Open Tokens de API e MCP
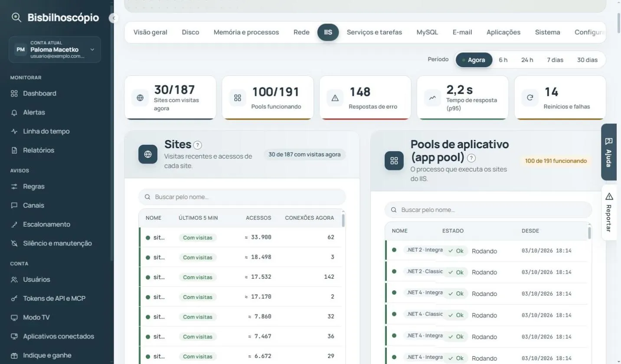The height and width of the screenshot is (364, 621). point(54,299)
